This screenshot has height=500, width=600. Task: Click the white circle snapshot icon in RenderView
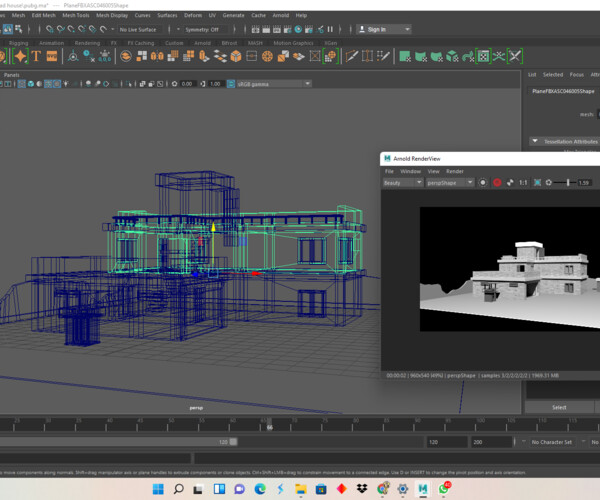[483, 183]
